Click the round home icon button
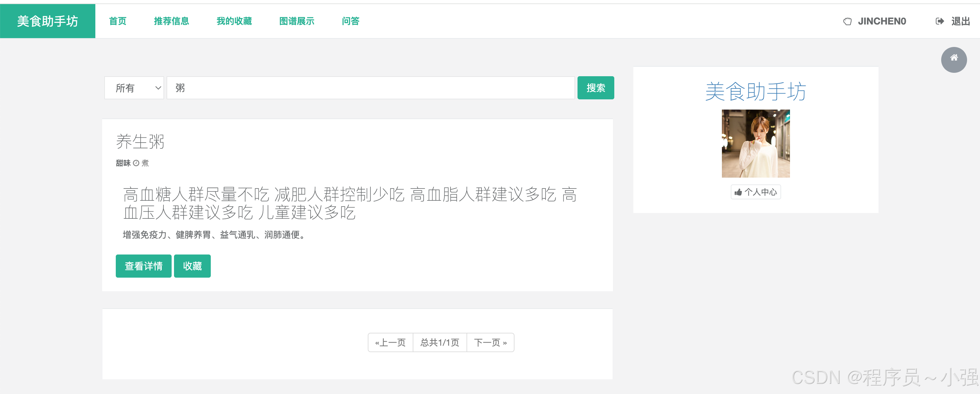The image size is (980, 394). point(954,59)
